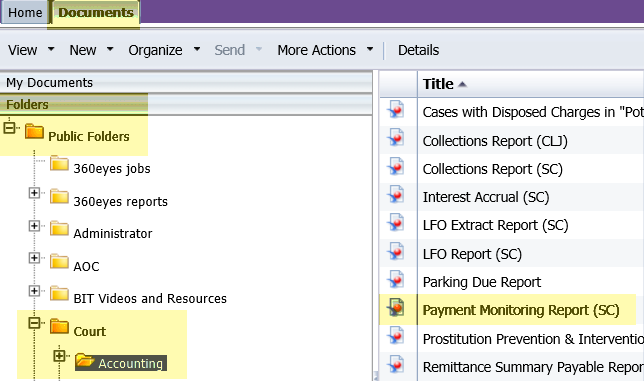Expand the Accounting subfolder
The image size is (644, 381).
pos(59,356)
